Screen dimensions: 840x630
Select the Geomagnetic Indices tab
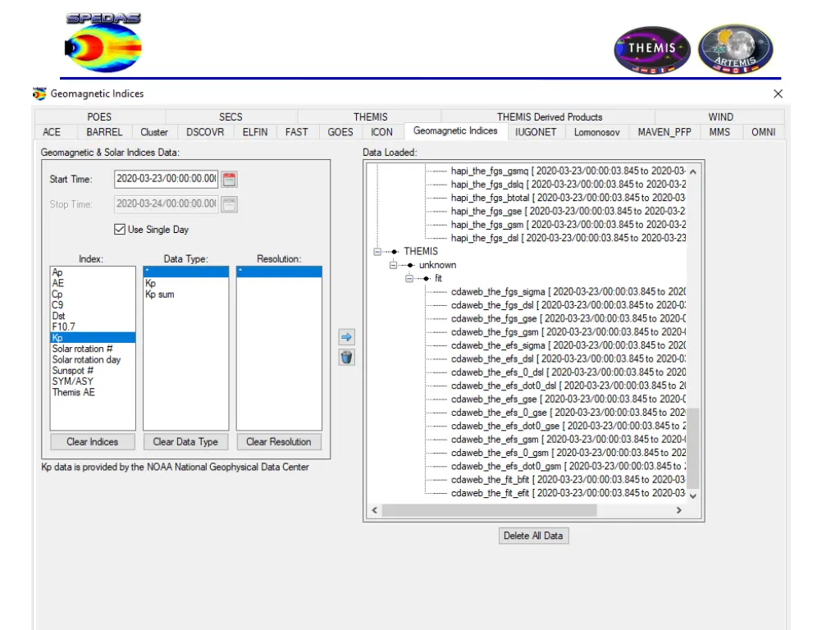coord(455,130)
